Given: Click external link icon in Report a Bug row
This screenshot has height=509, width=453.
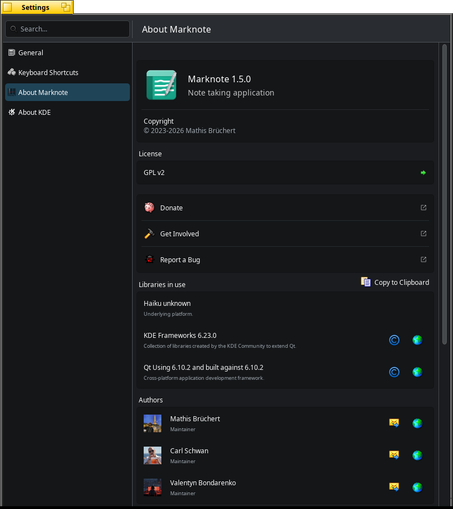Looking at the screenshot, I should pos(423,259).
